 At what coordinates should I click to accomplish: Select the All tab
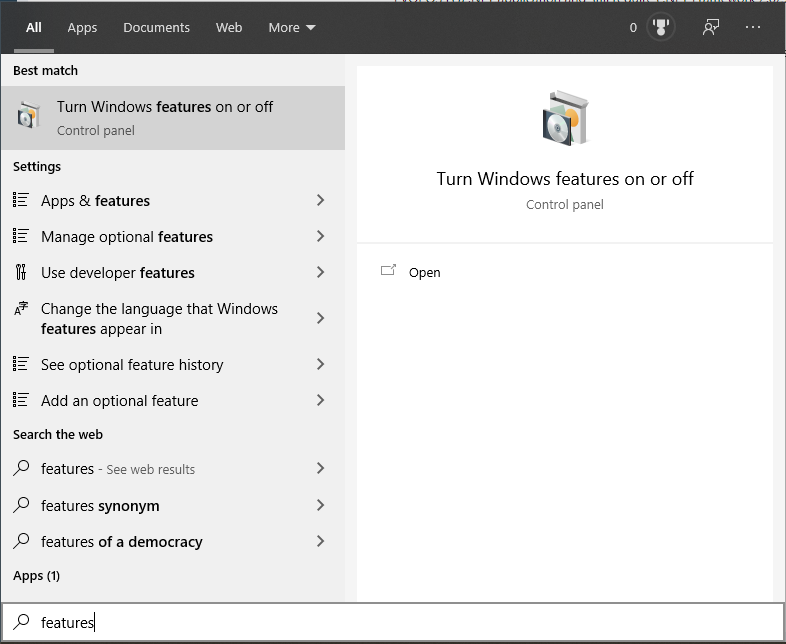(x=34, y=28)
